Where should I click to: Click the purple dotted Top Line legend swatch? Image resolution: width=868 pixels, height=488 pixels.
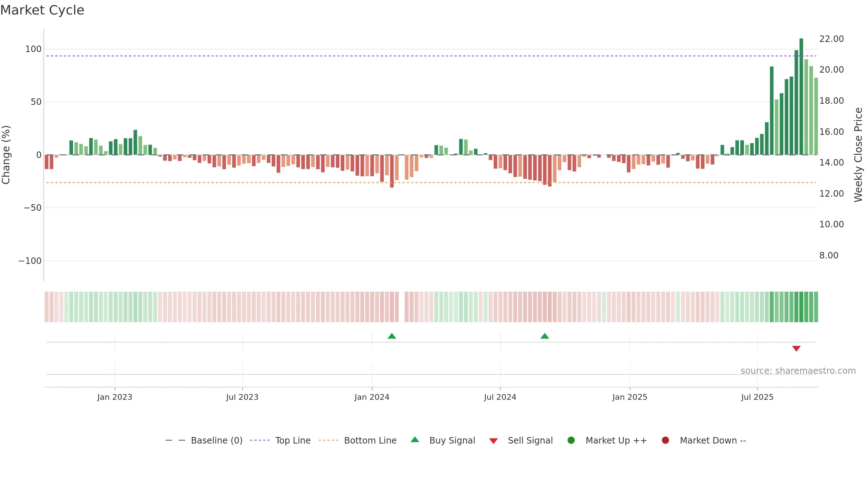tap(260, 440)
